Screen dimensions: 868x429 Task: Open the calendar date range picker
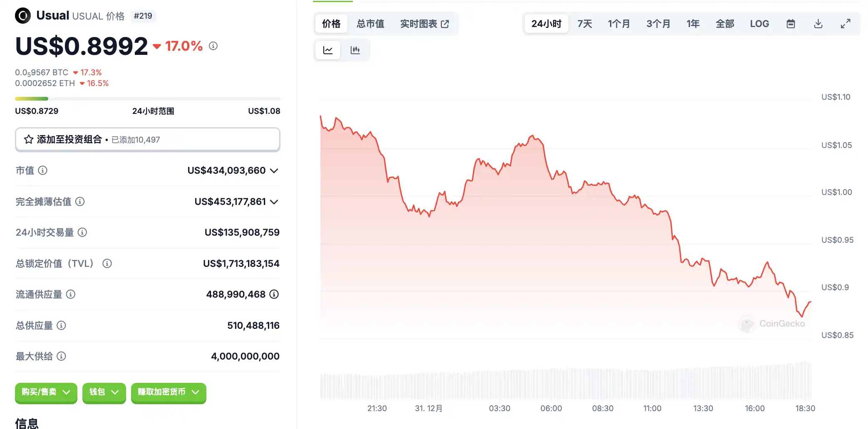click(x=791, y=24)
